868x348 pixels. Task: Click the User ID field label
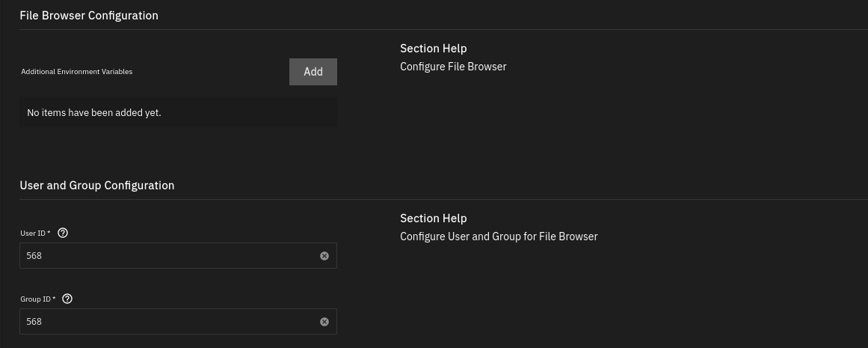[x=35, y=233]
